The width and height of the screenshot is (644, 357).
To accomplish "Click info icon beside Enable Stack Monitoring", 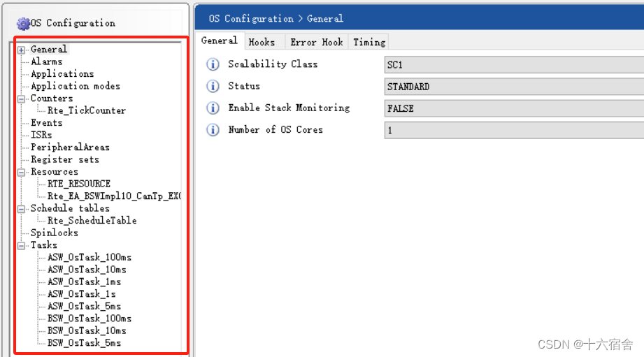I will pyautogui.click(x=213, y=108).
